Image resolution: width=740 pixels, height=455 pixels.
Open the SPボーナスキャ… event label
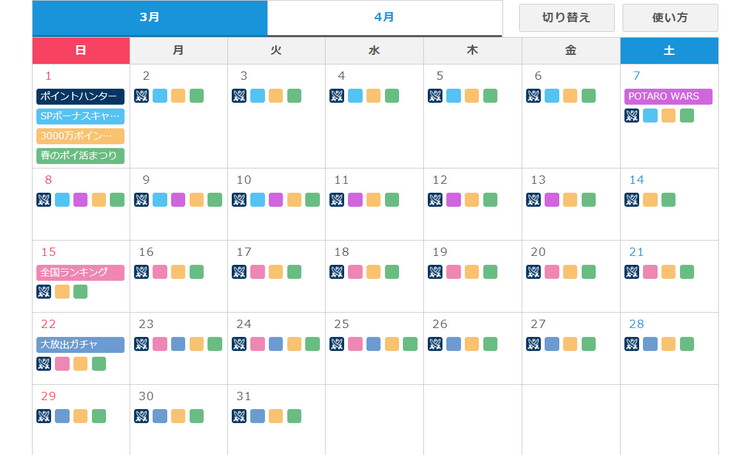(x=80, y=116)
